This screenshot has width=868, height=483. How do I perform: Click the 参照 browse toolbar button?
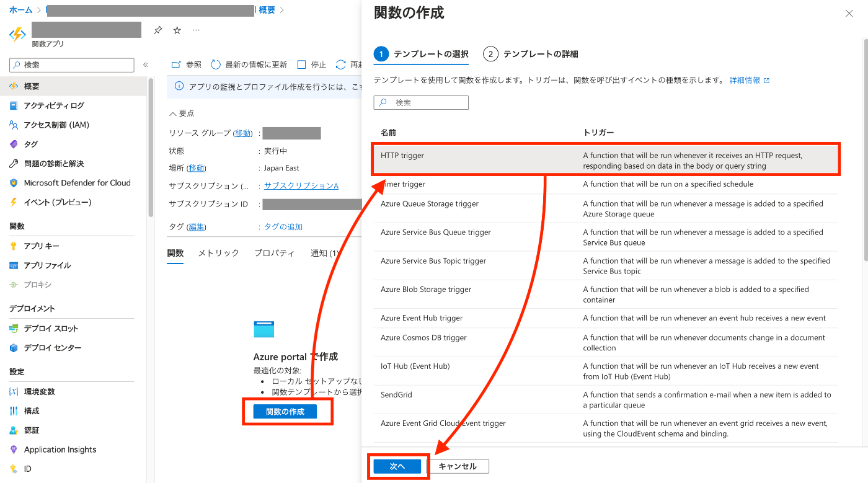[186, 64]
